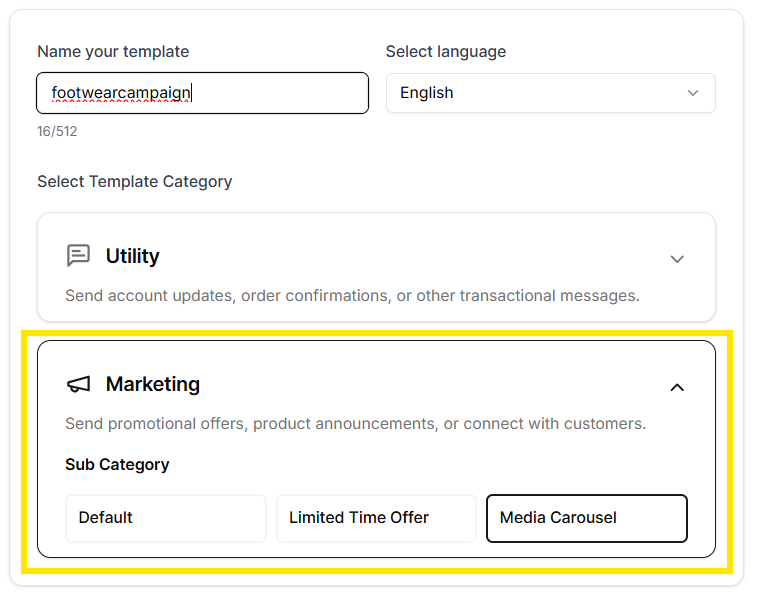Choose the Limited Time Offer sub category

click(376, 518)
